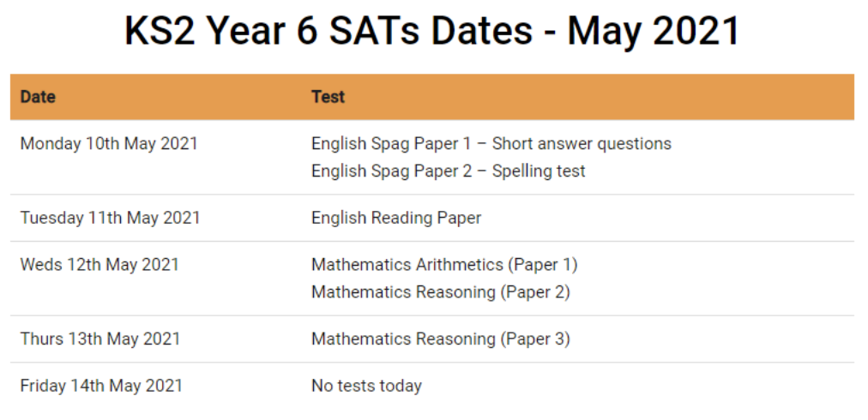Select Friday 14th May 2021 date cell

[101, 386]
